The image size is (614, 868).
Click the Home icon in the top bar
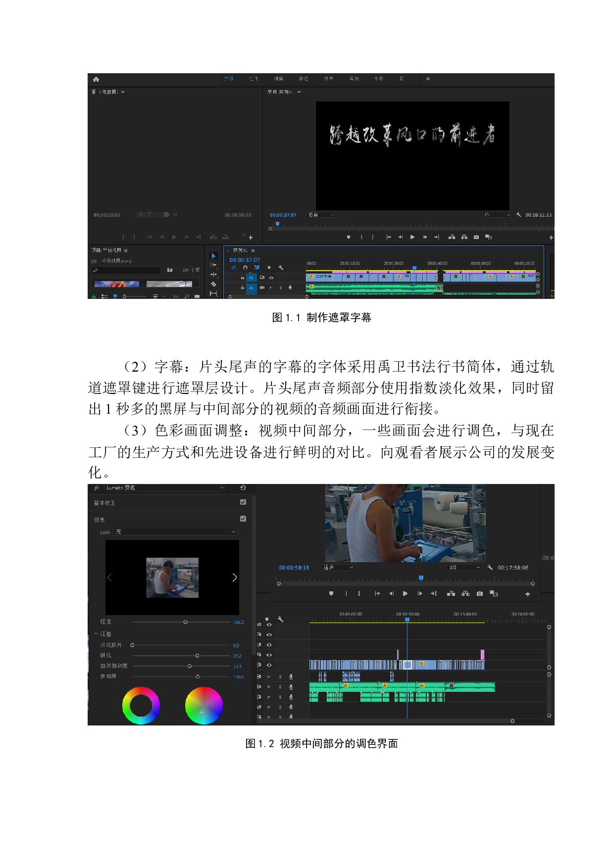[96, 79]
